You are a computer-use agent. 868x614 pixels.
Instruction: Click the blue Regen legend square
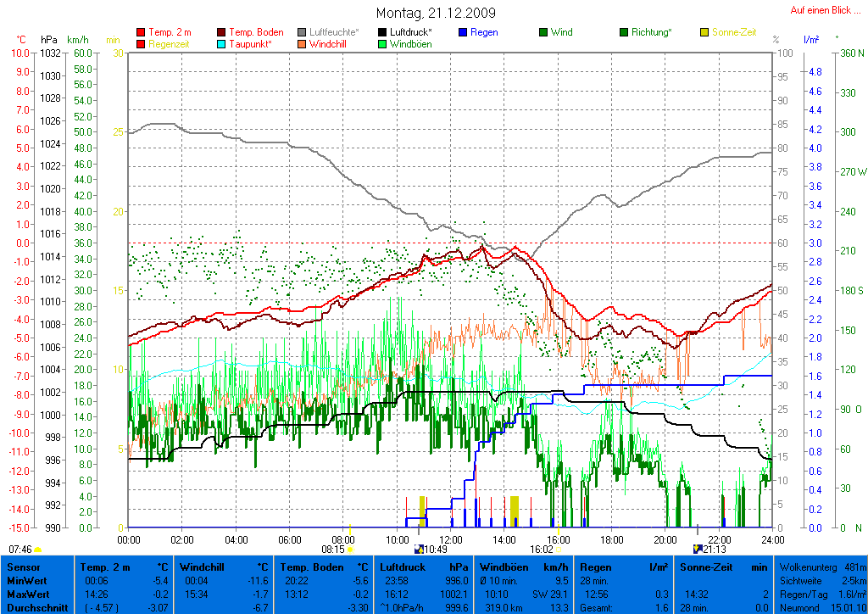coord(463,32)
